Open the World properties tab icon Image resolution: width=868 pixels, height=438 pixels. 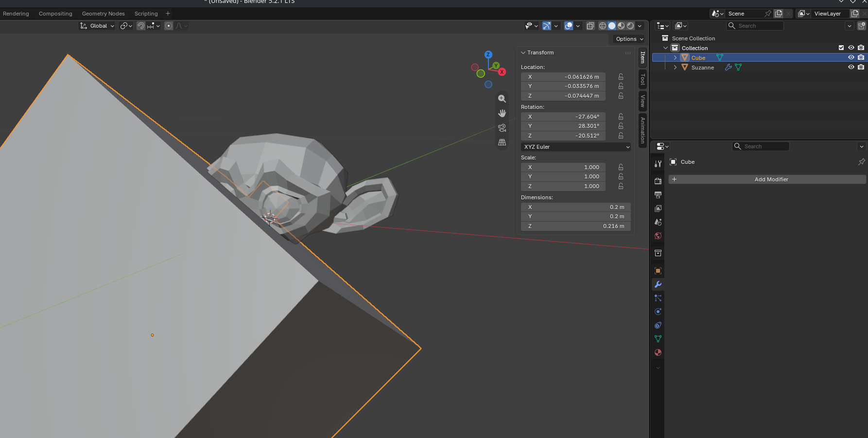[658, 236]
